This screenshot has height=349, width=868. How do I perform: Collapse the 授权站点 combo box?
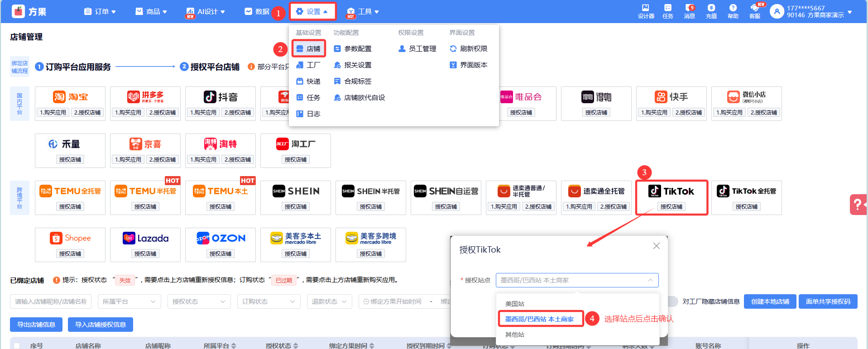coord(577,280)
